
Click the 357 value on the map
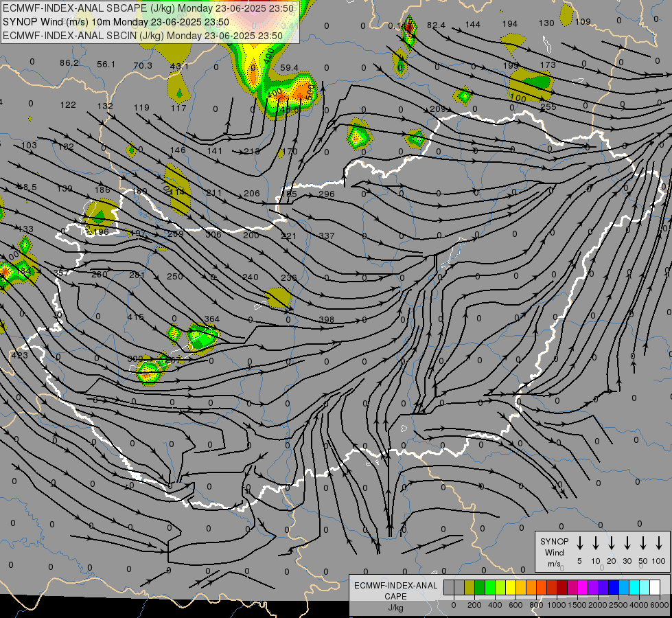click(x=61, y=273)
